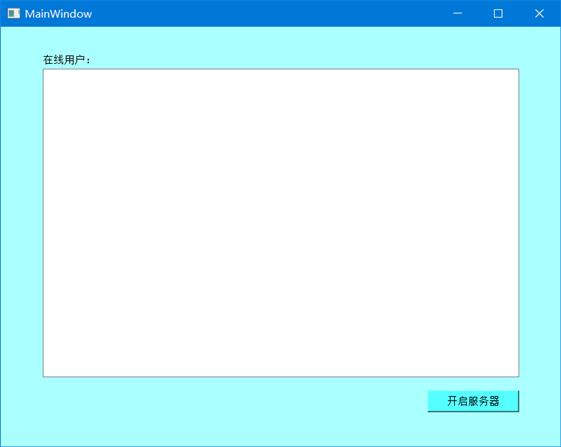This screenshot has width=561, height=447.
Task: Start the server with the cyan button
Action: [473, 401]
